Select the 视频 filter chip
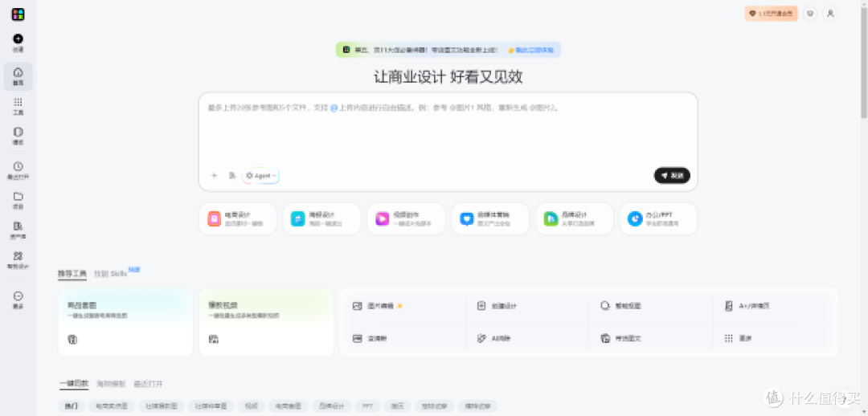 (x=252, y=406)
